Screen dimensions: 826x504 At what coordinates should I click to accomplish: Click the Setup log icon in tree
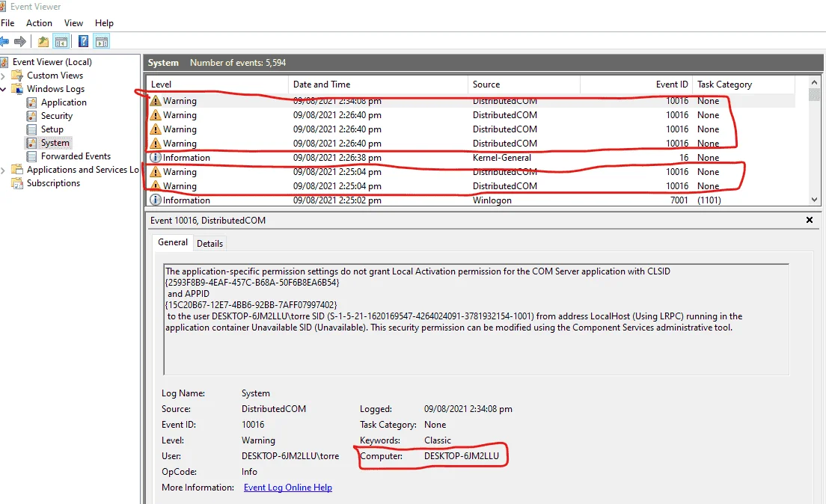pos(31,129)
